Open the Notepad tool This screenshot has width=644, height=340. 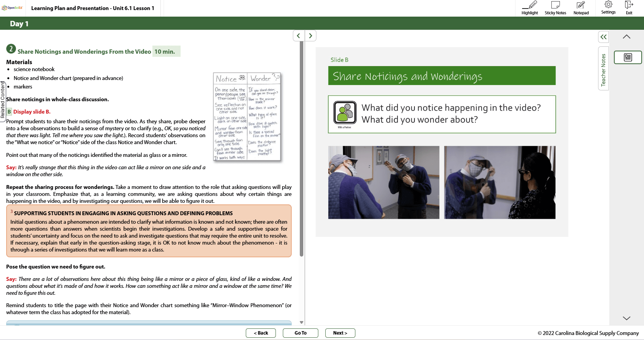(x=581, y=8)
